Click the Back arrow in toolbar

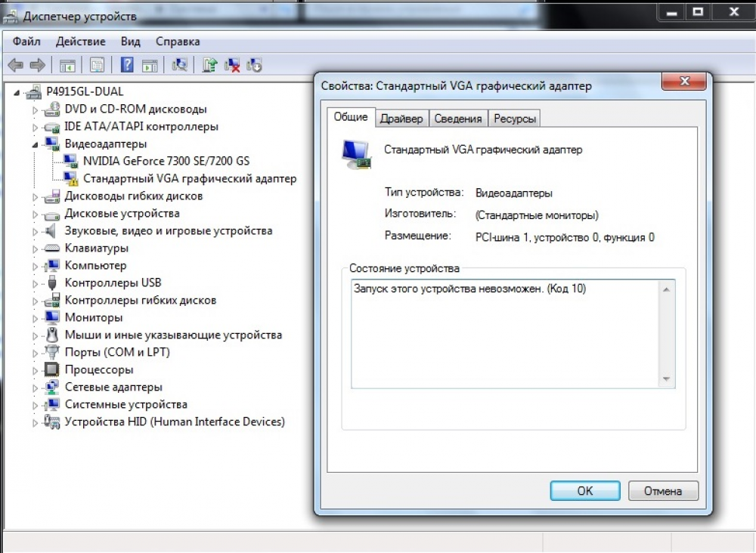point(15,65)
